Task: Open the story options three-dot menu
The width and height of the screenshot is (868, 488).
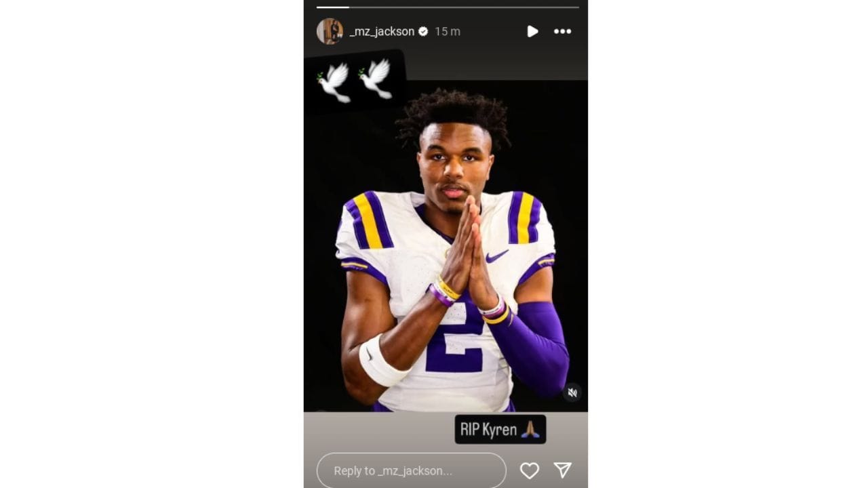Action: point(562,32)
